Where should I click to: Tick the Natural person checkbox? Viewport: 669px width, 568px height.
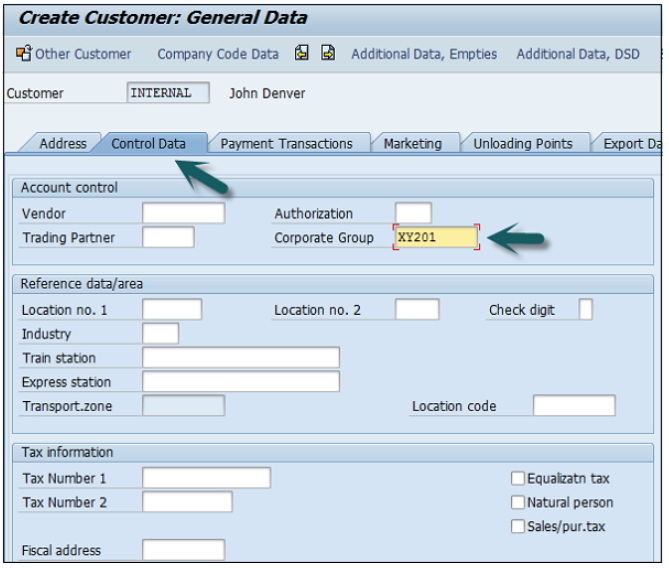pos(518,503)
